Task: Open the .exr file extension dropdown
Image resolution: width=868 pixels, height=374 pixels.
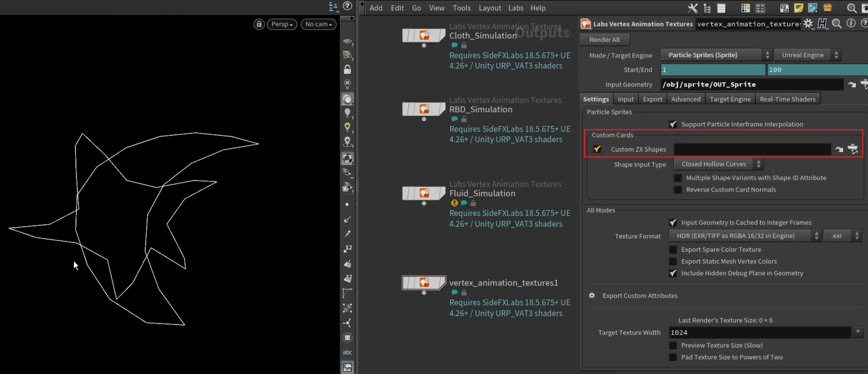Action: pyautogui.click(x=842, y=236)
